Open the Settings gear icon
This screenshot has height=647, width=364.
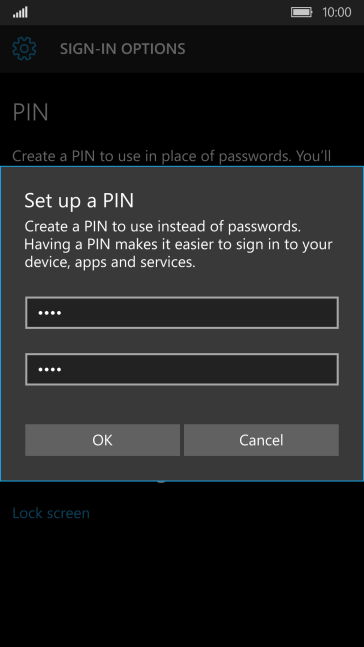pos(24,49)
